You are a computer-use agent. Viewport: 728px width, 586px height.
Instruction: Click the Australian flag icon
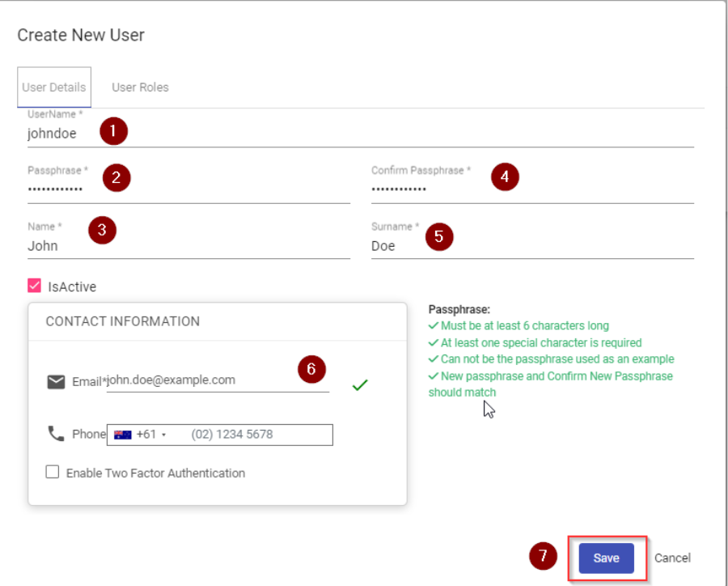coord(123,435)
